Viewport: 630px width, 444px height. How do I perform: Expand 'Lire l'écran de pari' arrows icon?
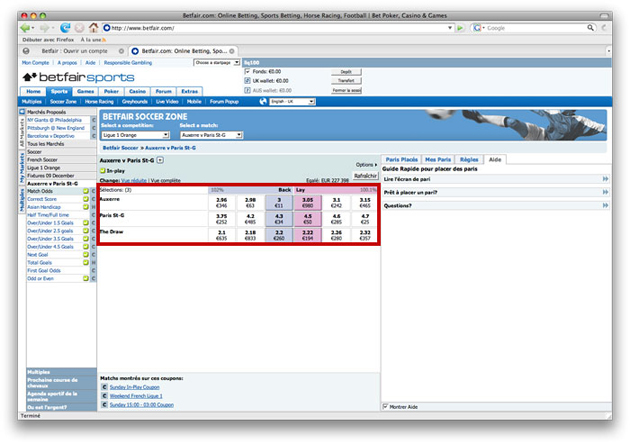605,179
